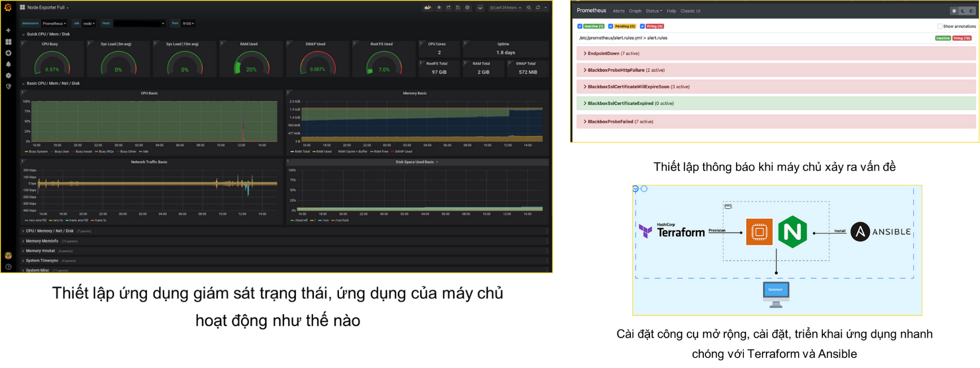Click the refresh dashboard icon
The height and width of the screenshot is (368, 980).
coord(538,8)
